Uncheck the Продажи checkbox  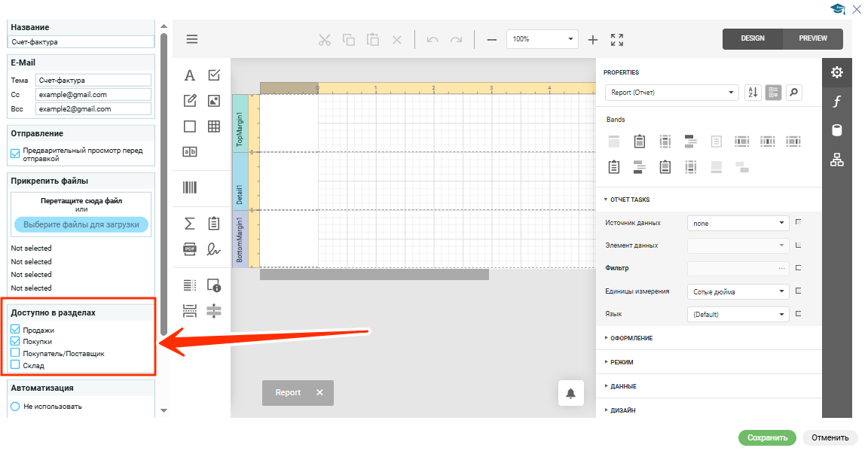tap(15, 329)
